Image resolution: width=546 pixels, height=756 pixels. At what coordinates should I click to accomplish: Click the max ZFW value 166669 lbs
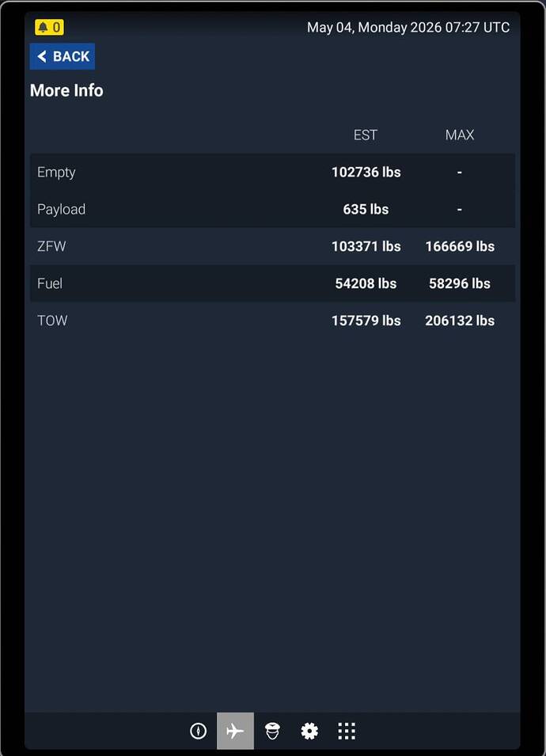coord(460,246)
